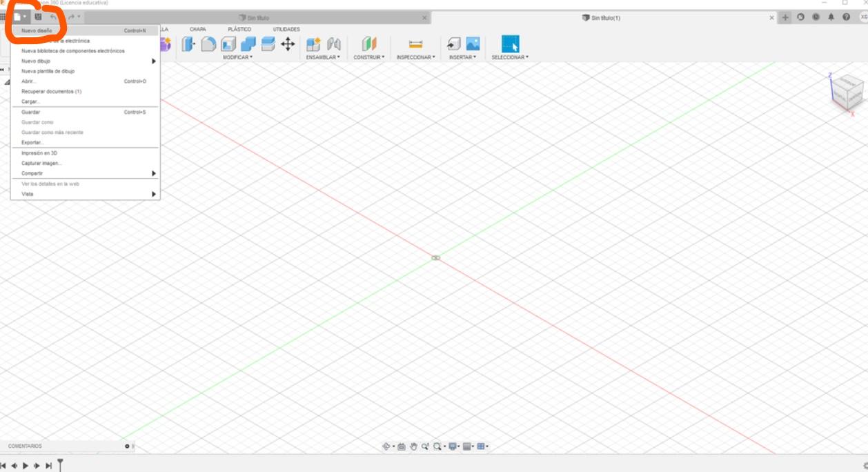The image size is (868, 472).
Task: Select the Pan hand tool
Action: [x=413, y=446]
